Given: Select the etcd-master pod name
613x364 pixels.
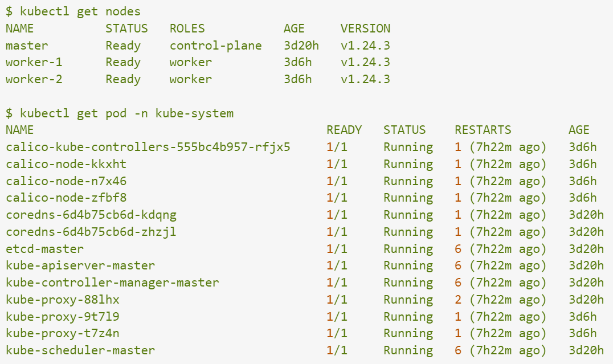Looking at the screenshot, I should (44, 249).
